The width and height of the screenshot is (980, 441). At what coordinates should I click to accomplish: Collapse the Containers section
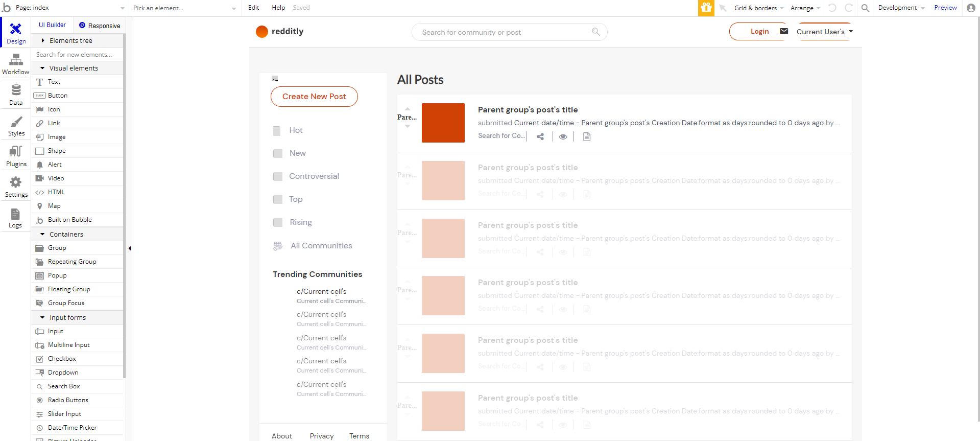pos(78,234)
